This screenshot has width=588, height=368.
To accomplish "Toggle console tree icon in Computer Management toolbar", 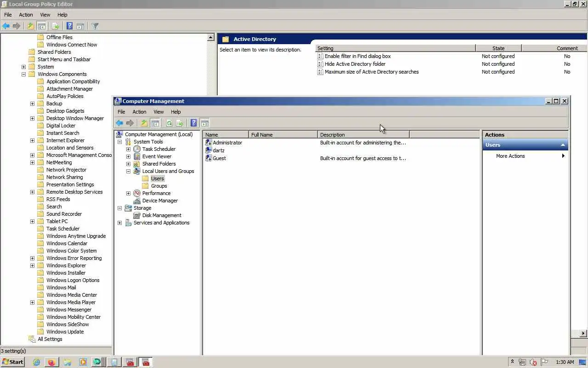I will click(155, 123).
